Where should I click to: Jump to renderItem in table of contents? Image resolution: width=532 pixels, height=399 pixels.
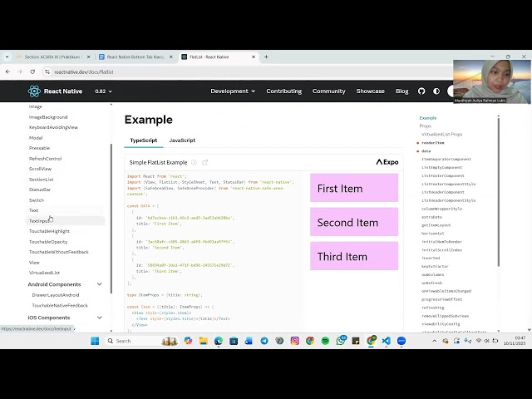pyautogui.click(x=433, y=143)
